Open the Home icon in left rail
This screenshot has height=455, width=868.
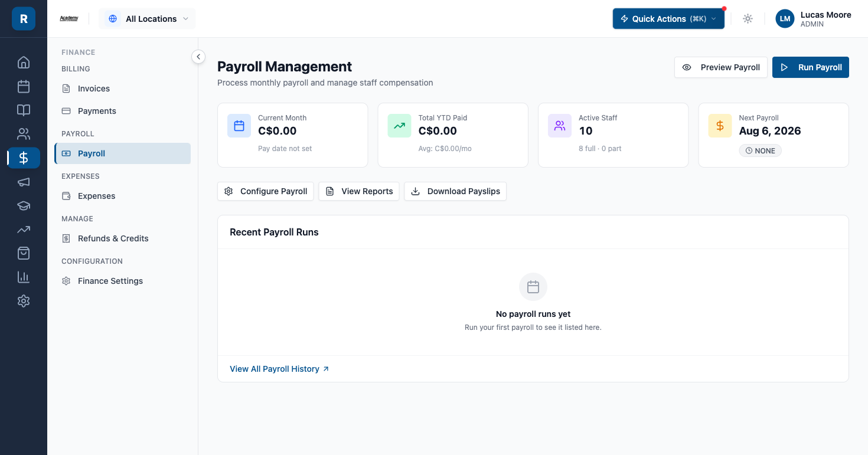[24, 63]
